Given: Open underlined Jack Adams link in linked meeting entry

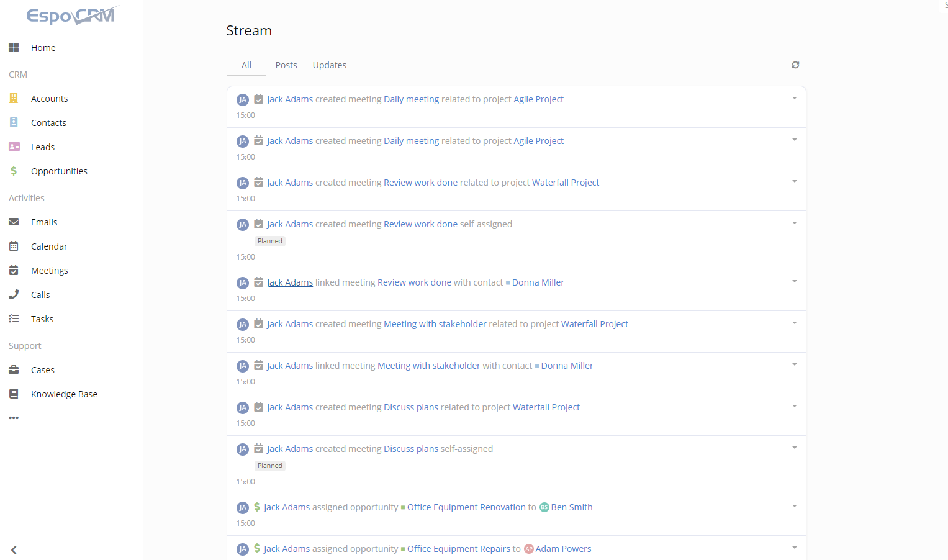Looking at the screenshot, I should pos(290,282).
